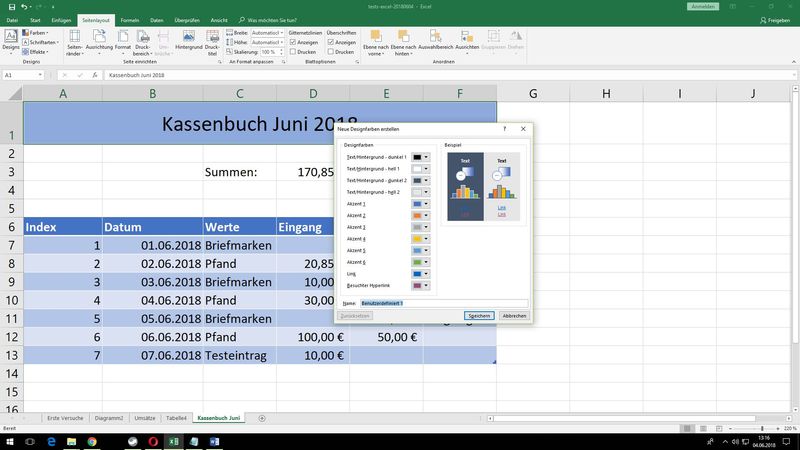Expand the Besuchter Hyperlink color dropdown
The width and height of the screenshot is (800, 450).
click(x=427, y=286)
